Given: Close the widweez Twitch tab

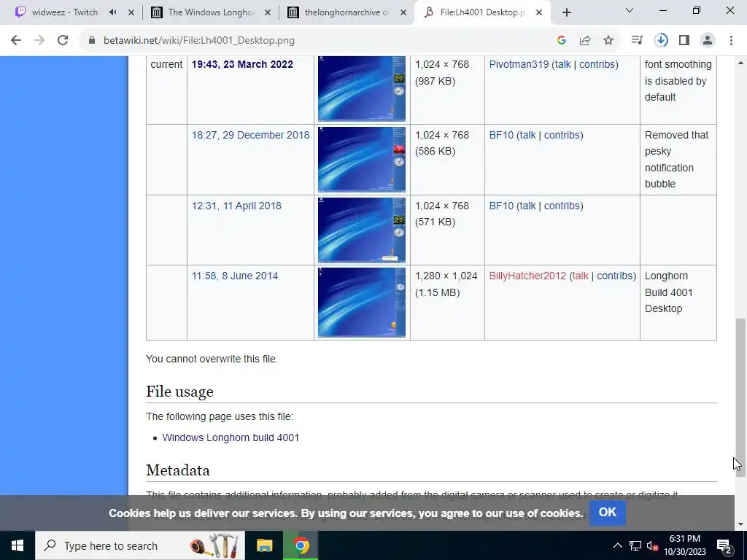Looking at the screenshot, I should coord(131,12).
